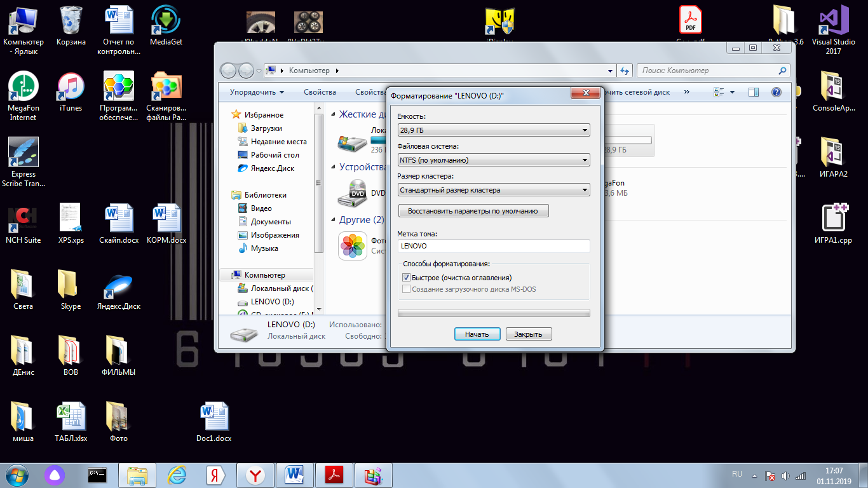Click the RU language indicator in tray
This screenshot has height=488, width=868.
pos(737,474)
